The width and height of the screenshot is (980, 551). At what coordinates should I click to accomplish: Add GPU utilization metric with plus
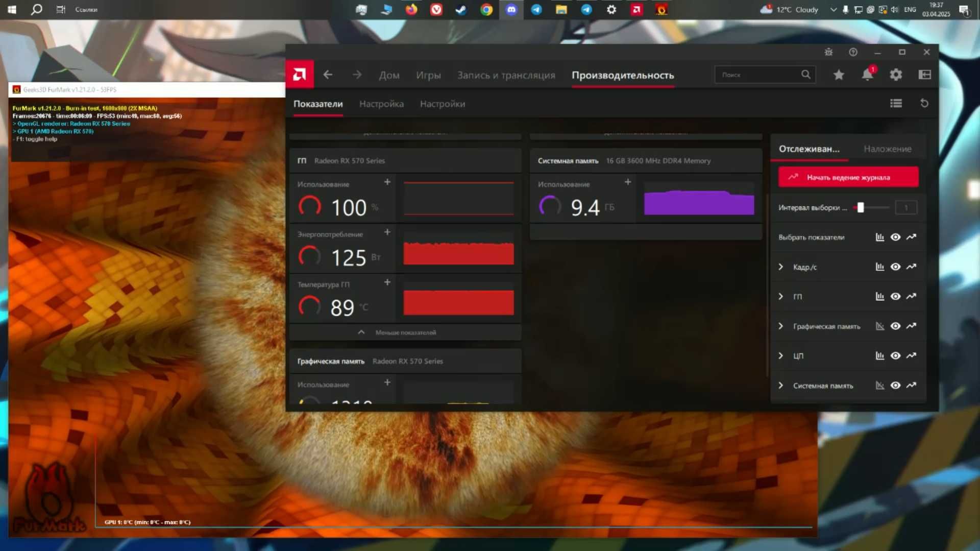coord(387,182)
